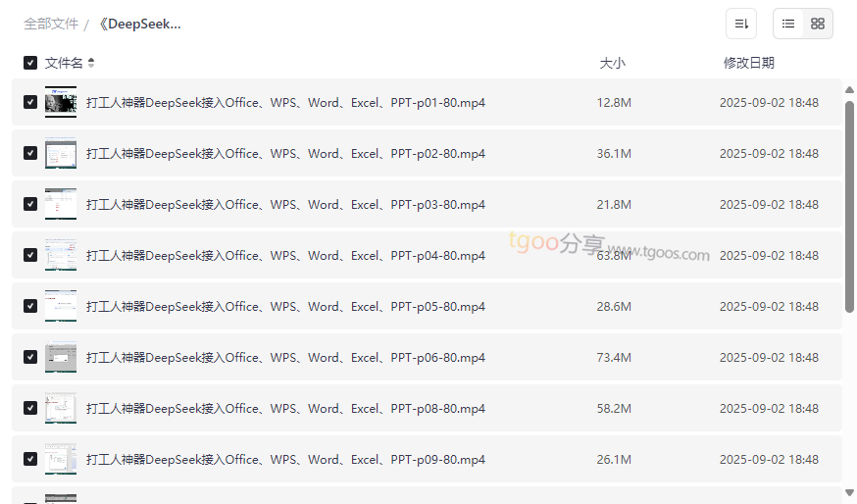Click the 修改日期 column header
This screenshot has height=504, width=857.
coord(749,63)
